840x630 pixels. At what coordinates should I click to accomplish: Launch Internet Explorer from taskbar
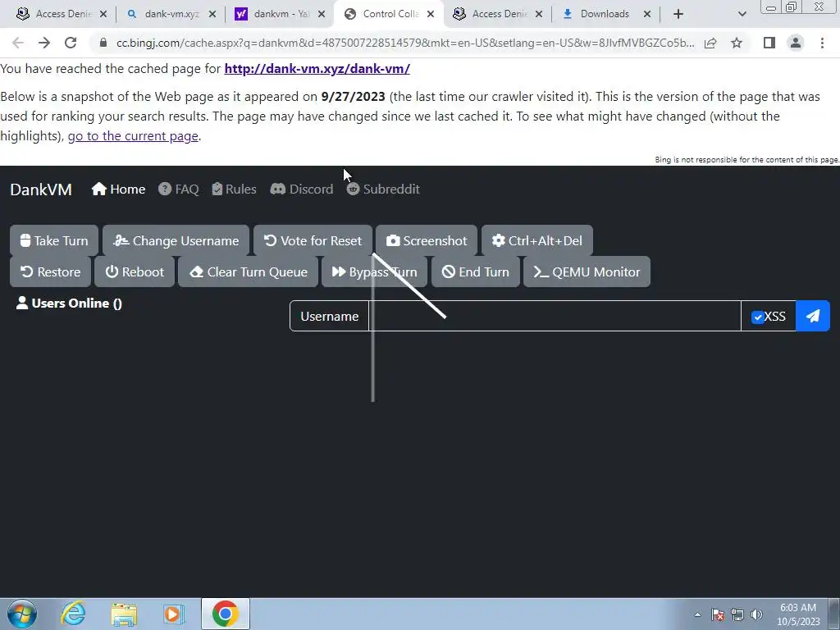pyautogui.click(x=73, y=614)
